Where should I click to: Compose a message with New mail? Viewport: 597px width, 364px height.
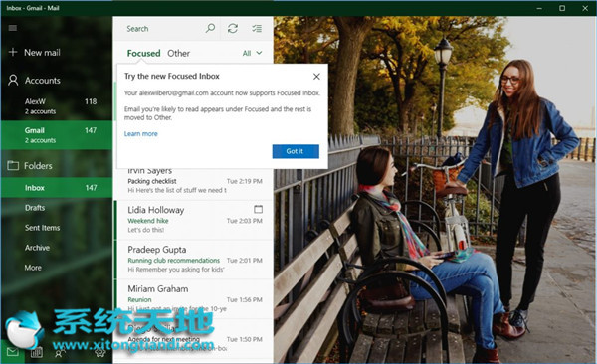tap(34, 52)
